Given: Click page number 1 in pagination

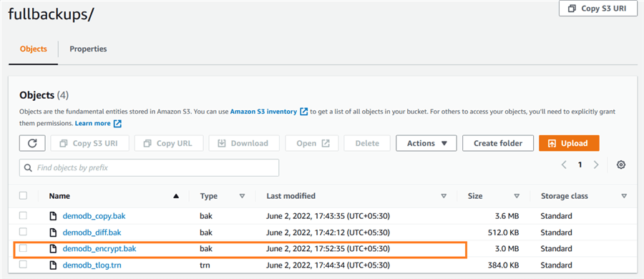Looking at the screenshot, I should (580, 165).
